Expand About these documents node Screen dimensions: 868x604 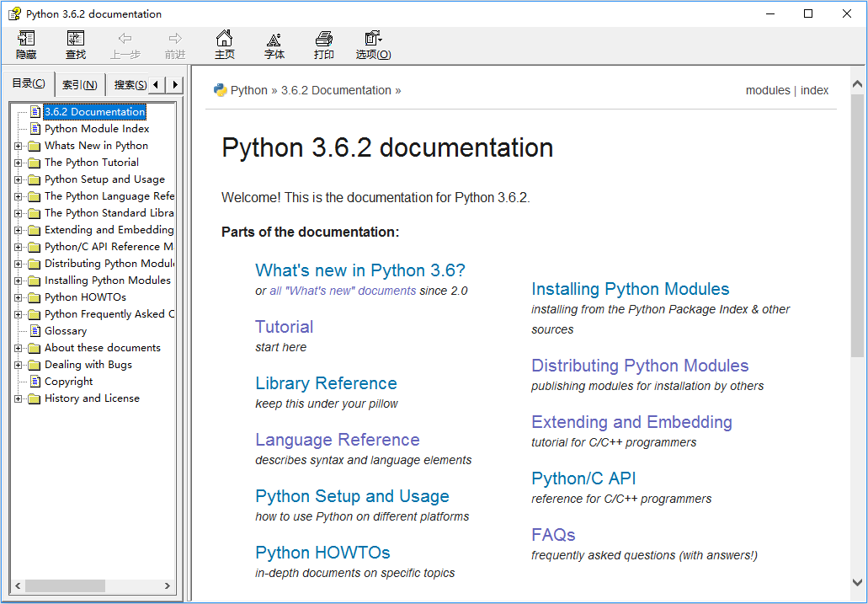pyautogui.click(x=19, y=349)
